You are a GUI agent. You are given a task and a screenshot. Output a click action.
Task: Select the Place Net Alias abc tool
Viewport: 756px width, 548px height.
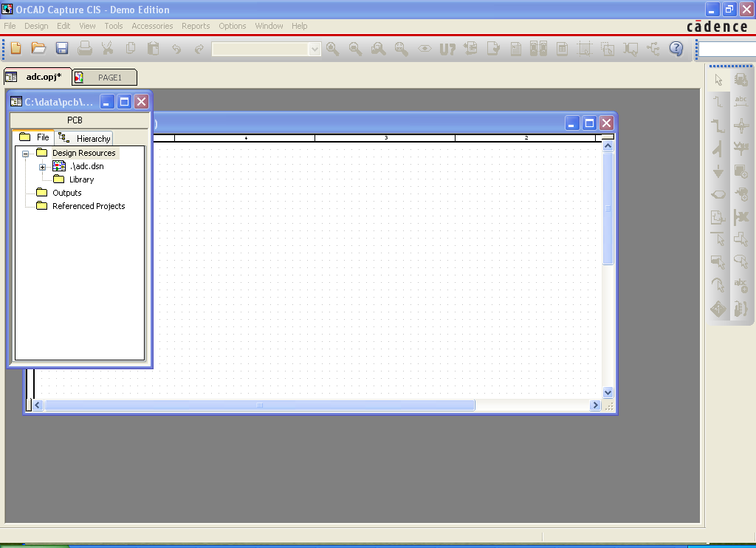[x=741, y=101]
